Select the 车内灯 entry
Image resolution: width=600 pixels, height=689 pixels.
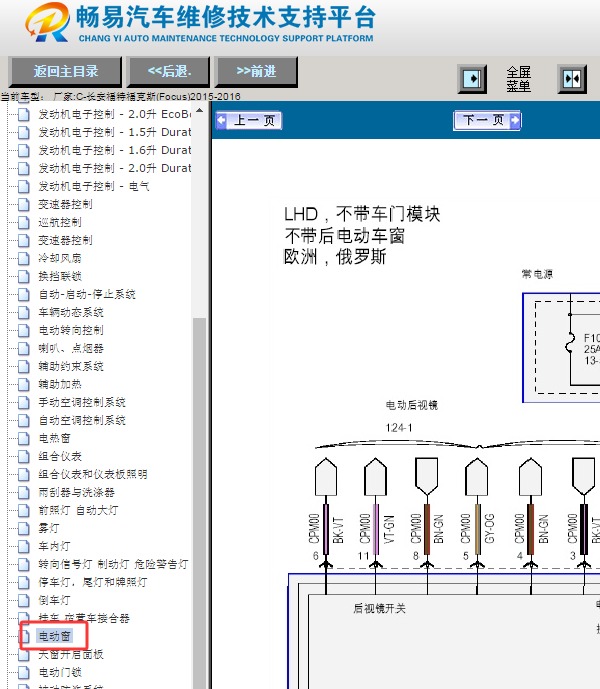point(55,547)
